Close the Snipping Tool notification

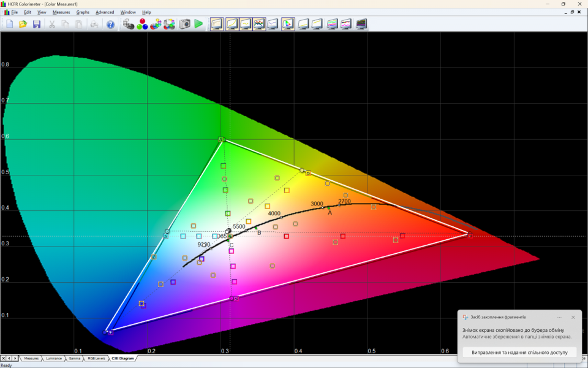pyautogui.click(x=573, y=317)
